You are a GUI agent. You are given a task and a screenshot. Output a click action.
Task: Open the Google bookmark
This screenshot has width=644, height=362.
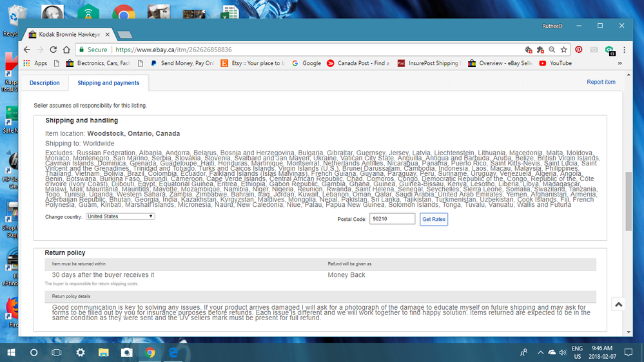[306, 63]
